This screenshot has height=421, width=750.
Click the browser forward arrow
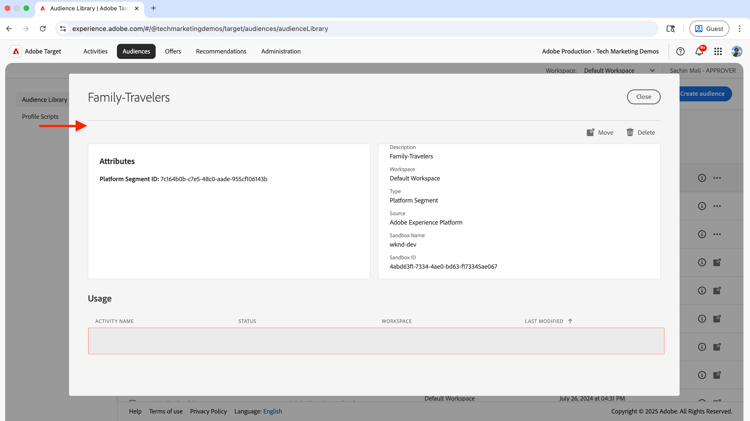coord(26,29)
